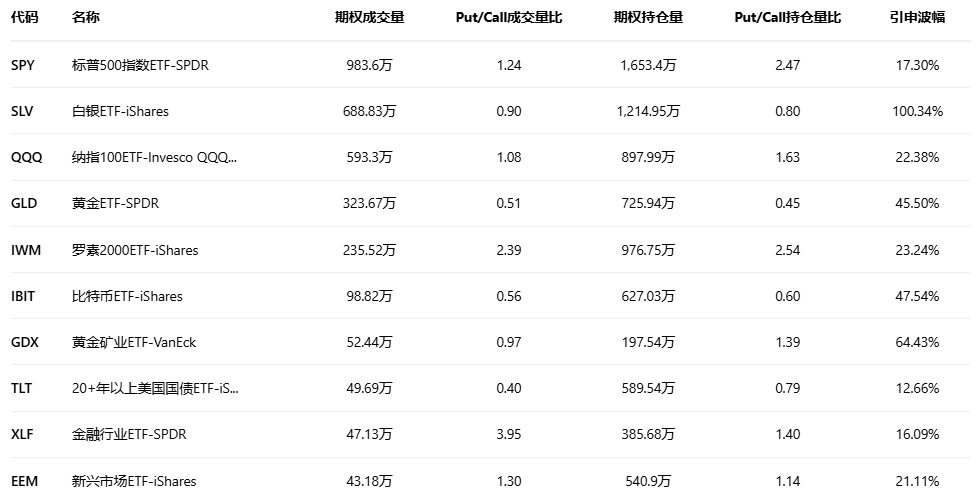Screen dimensions: 979x499
Task: Click the 代码 column header
Action: point(24,18)
